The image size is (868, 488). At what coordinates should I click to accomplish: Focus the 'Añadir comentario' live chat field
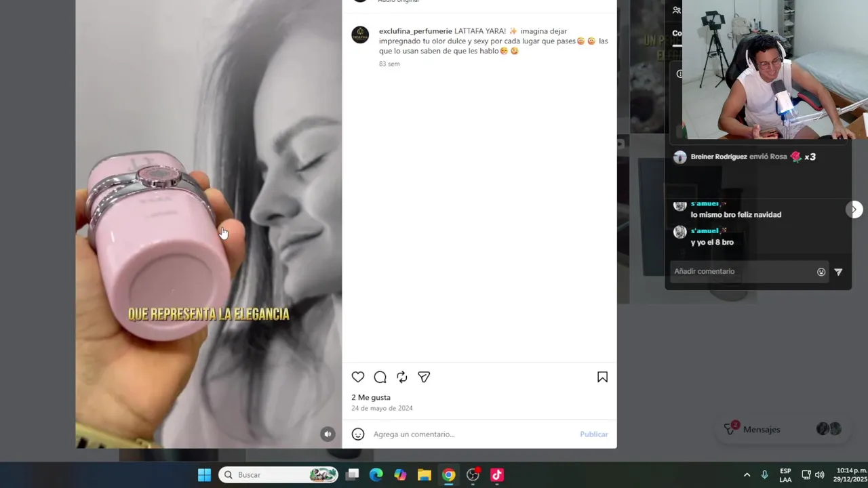(743, 271)
